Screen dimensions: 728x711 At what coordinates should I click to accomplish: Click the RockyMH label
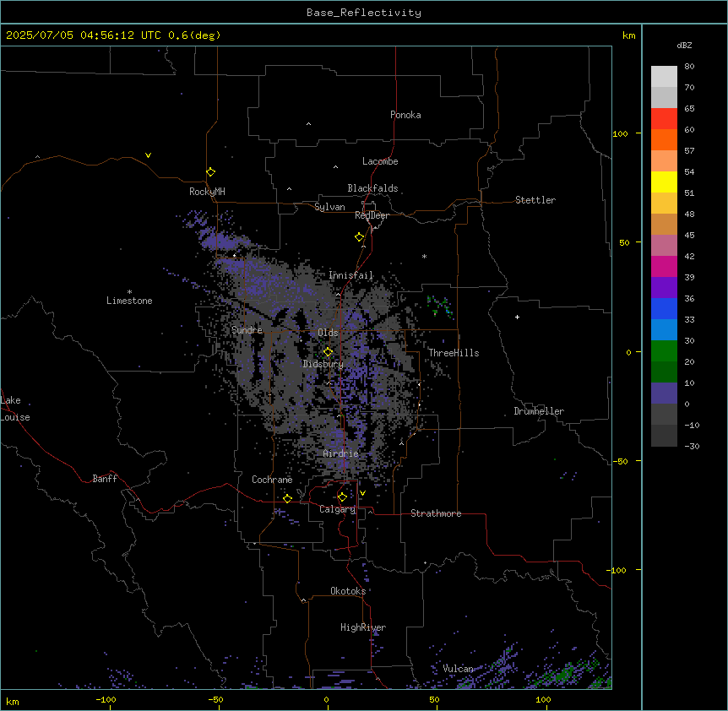point(207,192)
